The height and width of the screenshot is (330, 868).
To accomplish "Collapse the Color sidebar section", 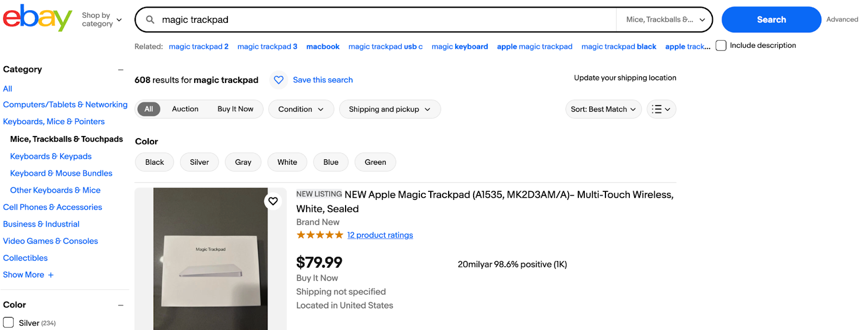I will pyautogui.click(x=120, y=305).
